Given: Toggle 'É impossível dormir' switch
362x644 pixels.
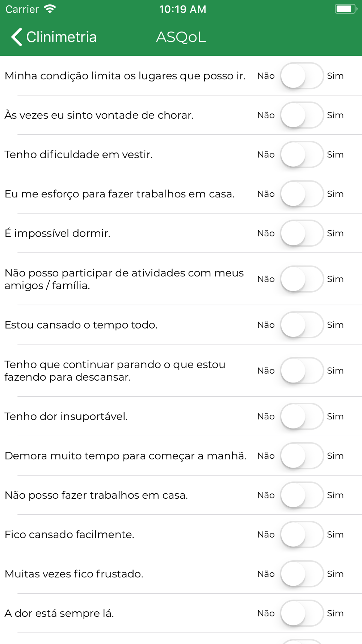Looking at the screenshot, I should pos(302,233).
